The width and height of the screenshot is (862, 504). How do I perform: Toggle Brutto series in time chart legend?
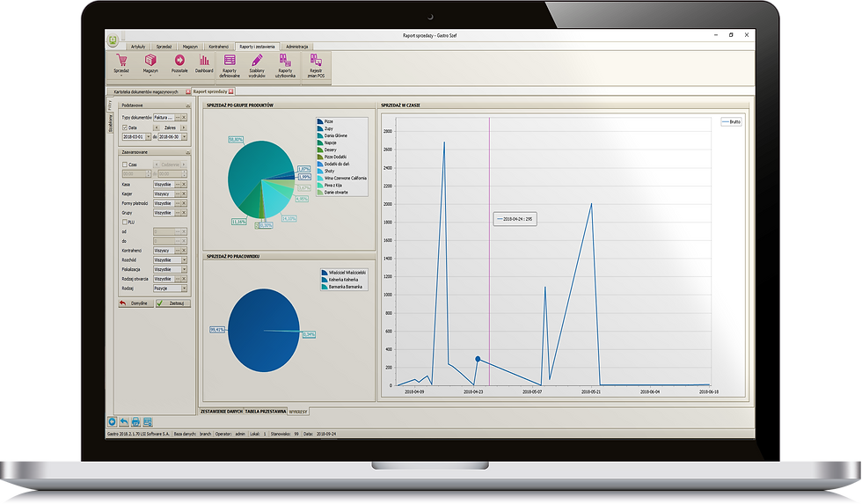click(x=731, y=122)
